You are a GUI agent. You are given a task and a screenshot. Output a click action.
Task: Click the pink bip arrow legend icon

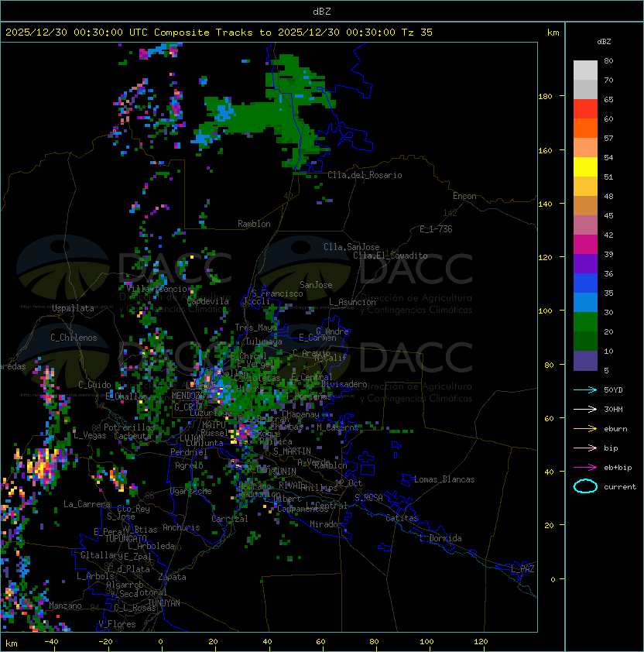pos(585,448)
